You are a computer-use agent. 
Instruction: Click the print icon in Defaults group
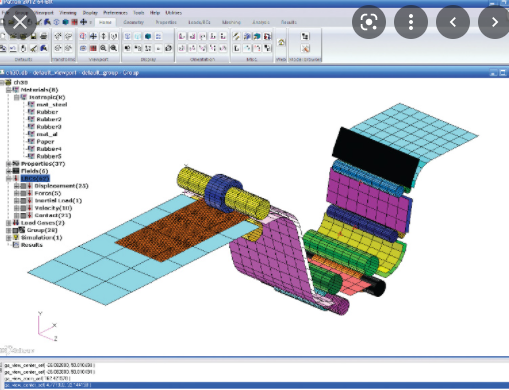coord(43,36)
